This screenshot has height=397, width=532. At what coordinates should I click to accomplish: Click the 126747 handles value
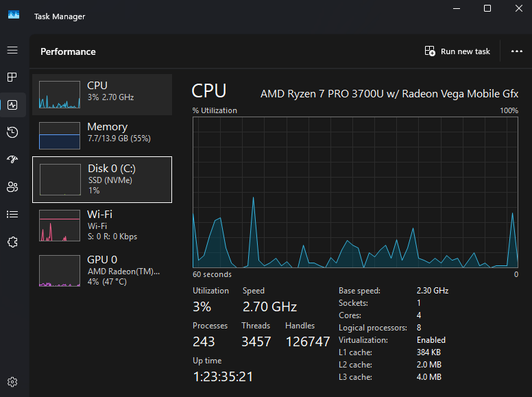tap(308, 341)
